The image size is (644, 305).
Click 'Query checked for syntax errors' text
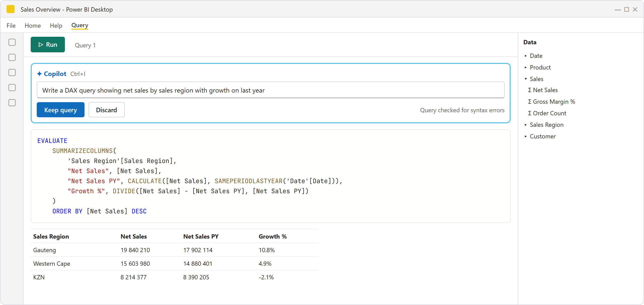[x=462, y=110]
